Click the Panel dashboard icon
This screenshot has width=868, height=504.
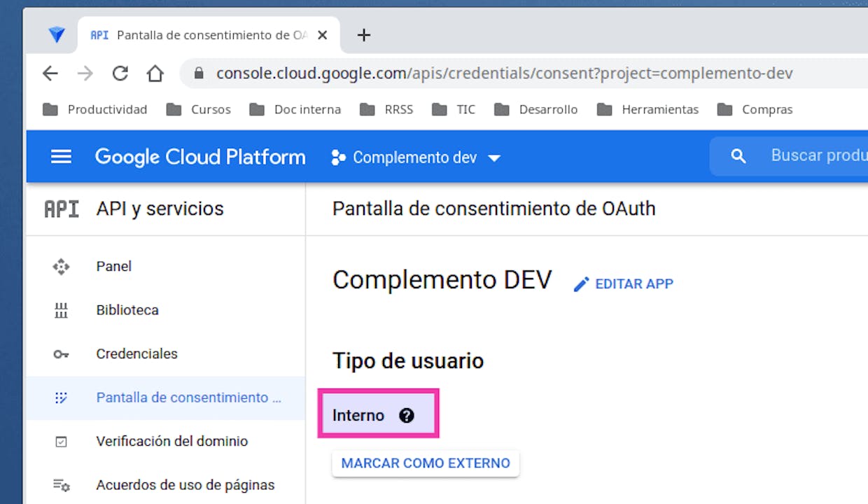coord(61,267)
